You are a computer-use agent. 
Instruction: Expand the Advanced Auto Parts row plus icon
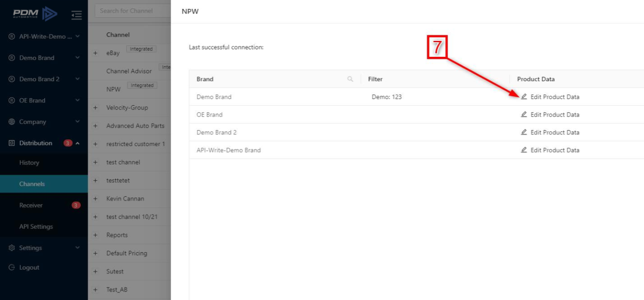95,126
